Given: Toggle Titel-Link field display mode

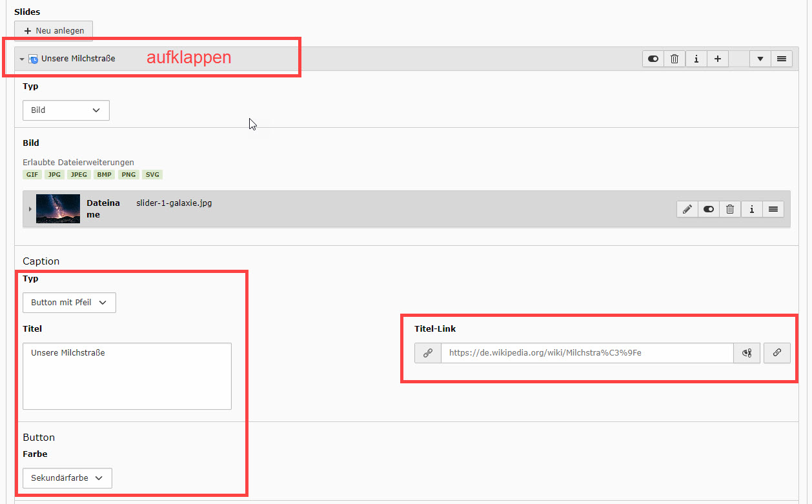Looking at the screenshot, I should click(x=747, y=353).
